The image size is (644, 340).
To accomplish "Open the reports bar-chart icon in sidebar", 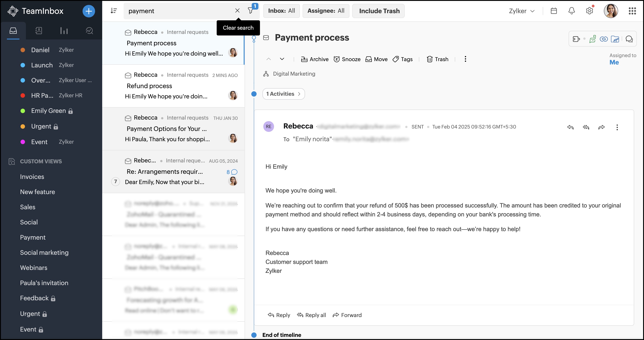I will tap(64, 31).
